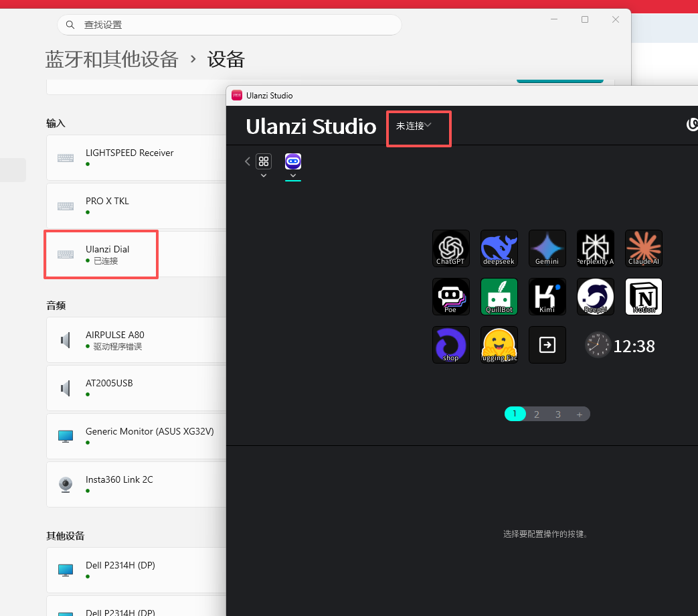This screenshot has width=698, height=616.
Task: Click the monitor icon beside Dell P2314H
Action: (x=66, y=570)
